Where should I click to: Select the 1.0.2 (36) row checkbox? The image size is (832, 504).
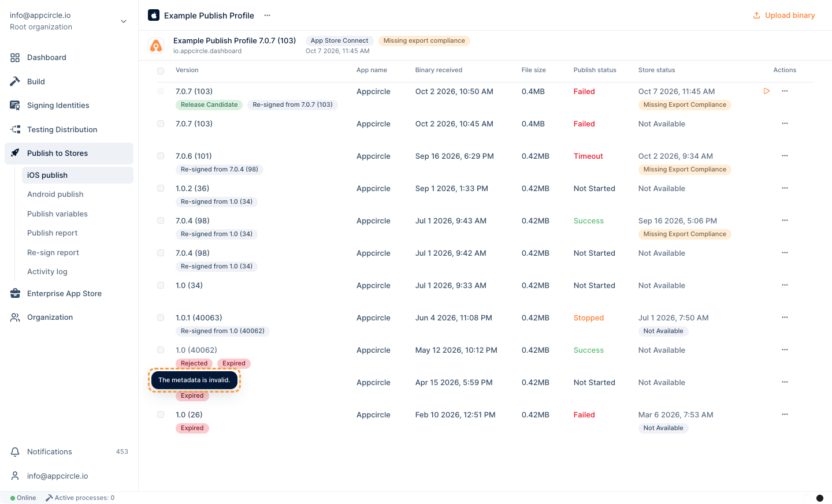click(161, 188)
